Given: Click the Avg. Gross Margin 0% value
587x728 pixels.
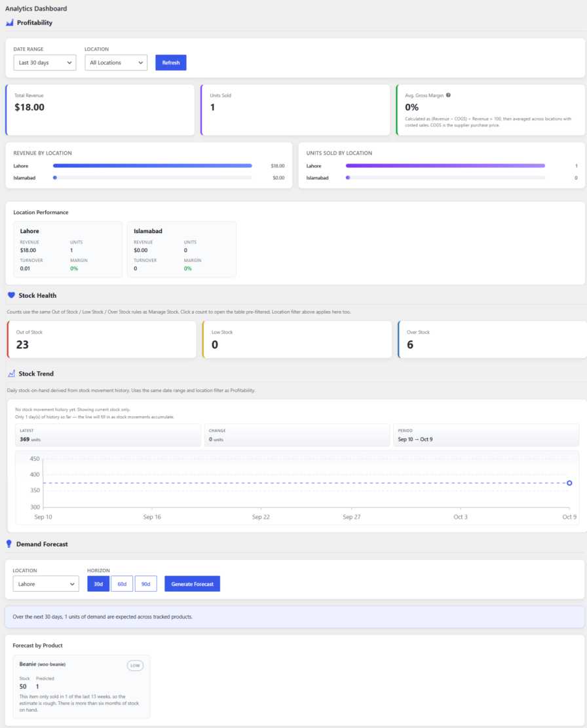Looking at the screenshot, I should click(x=412, y=107).
